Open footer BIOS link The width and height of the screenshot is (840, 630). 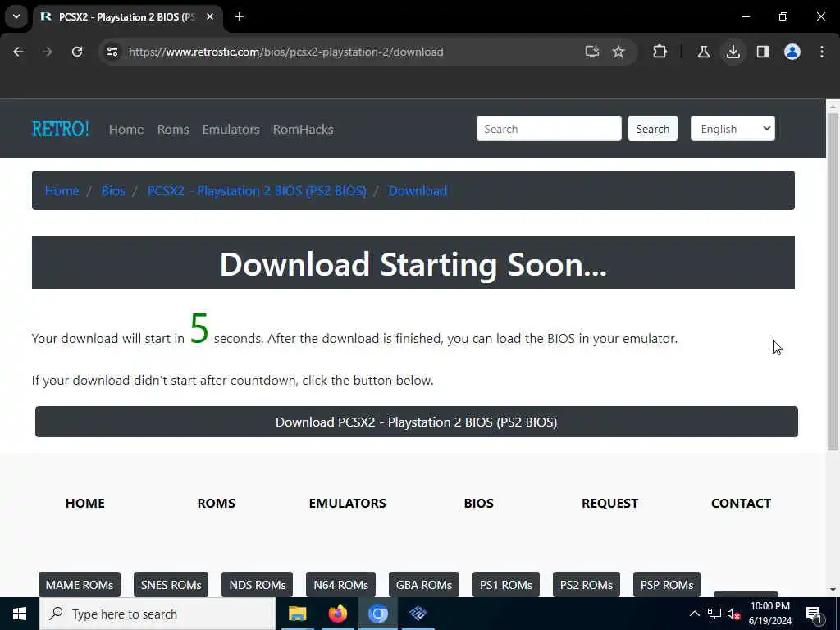479,503
